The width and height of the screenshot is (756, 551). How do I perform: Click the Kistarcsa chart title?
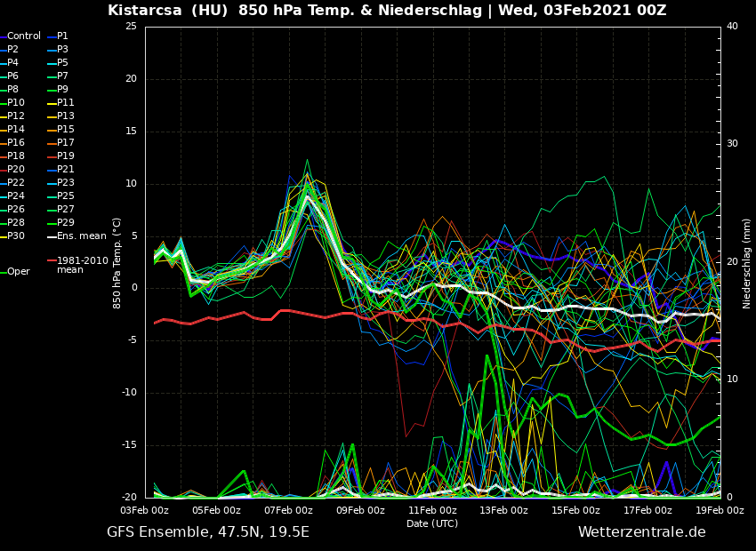point(387,11)
